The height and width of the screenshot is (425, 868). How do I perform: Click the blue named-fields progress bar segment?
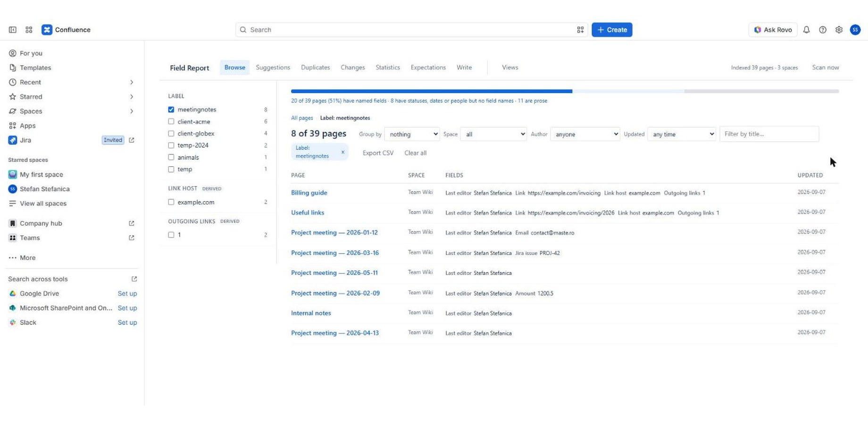coord(432,91)
